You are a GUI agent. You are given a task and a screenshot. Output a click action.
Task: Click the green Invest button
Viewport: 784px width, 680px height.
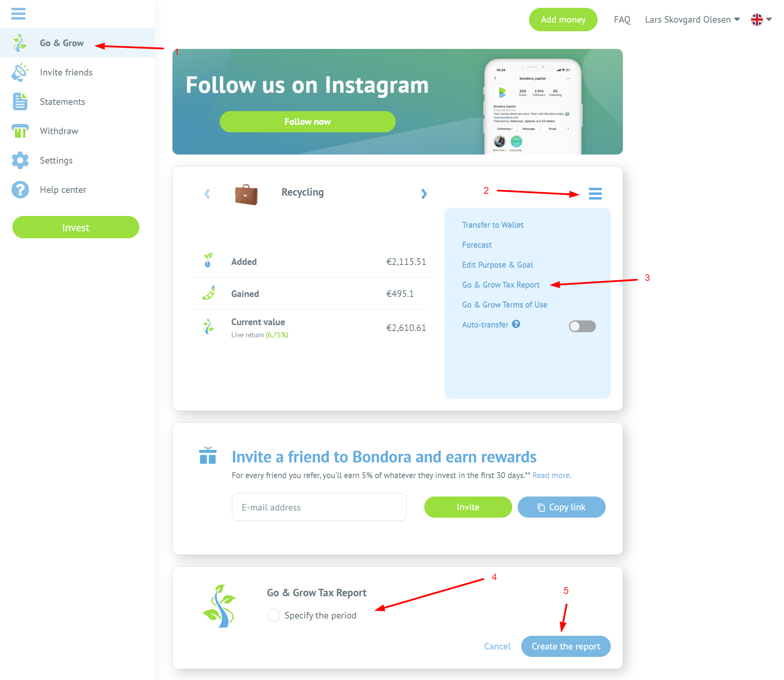(75, 228)
